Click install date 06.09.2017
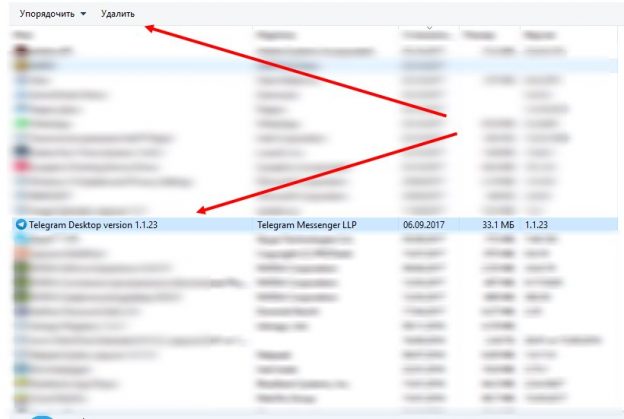This screenshot has height=419, width=624. [423, 225]
